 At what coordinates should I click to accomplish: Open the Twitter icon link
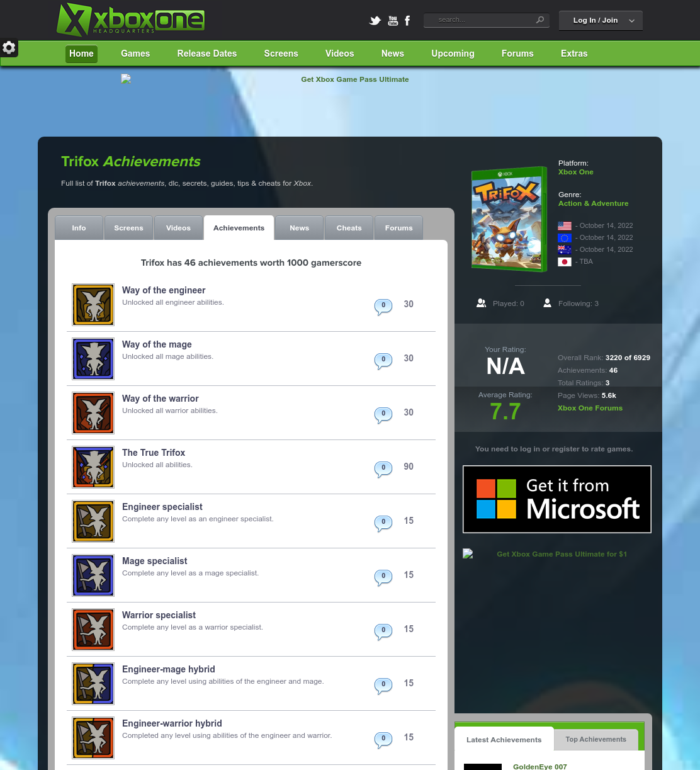375,20
